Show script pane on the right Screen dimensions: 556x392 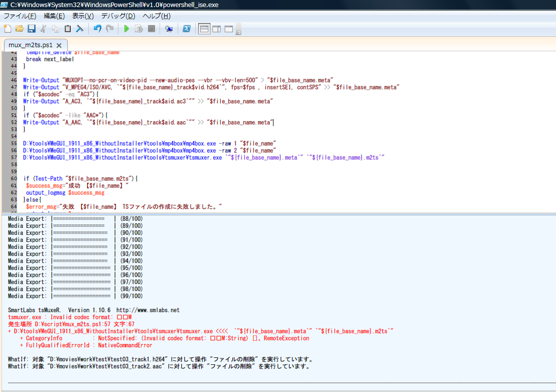coord(217,29)
